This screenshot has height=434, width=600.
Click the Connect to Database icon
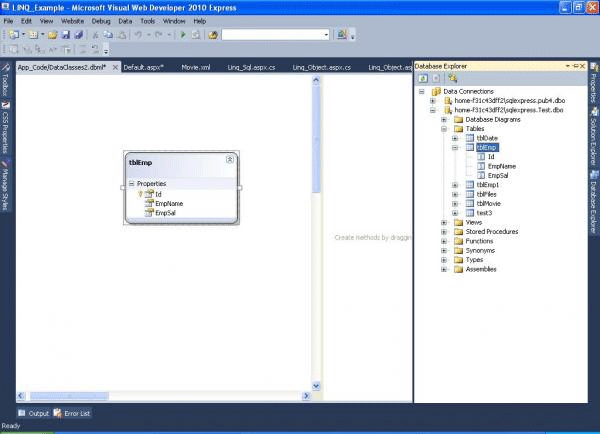(453, 78)
